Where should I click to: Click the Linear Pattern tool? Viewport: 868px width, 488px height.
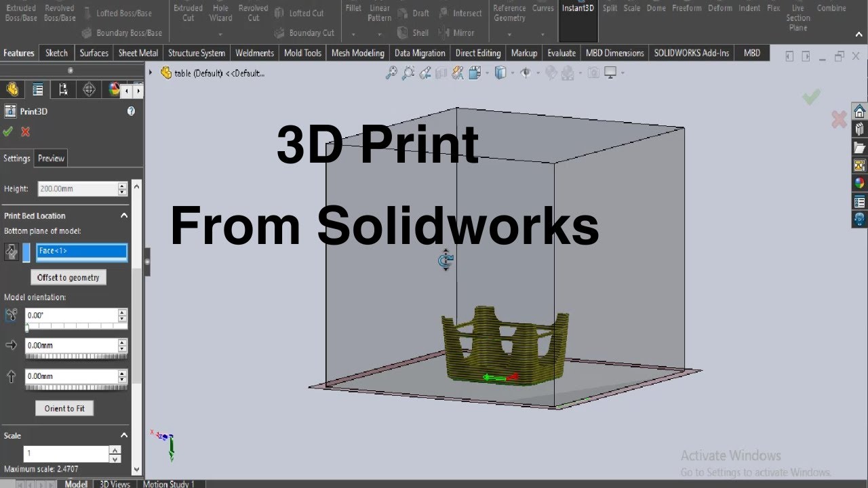(x=379, y=13)
